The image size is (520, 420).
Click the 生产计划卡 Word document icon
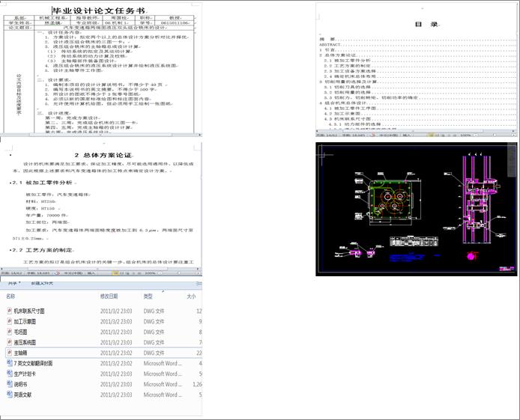tap(8, 374)
